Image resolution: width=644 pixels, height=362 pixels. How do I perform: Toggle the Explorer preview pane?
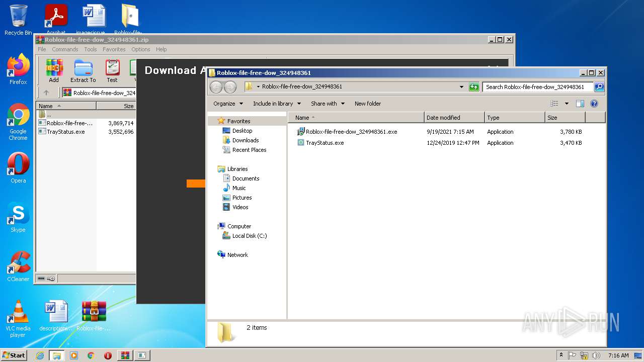click(x=580, y=104)
